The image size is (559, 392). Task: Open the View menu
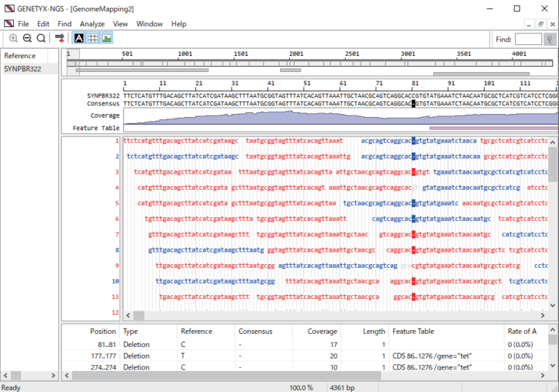[x=120, y=24]
